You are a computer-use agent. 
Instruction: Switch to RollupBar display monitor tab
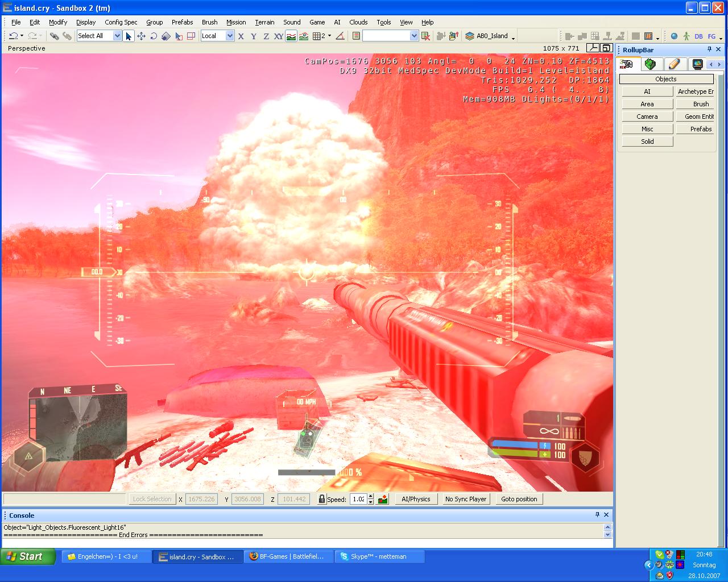(x=697, y=64)
